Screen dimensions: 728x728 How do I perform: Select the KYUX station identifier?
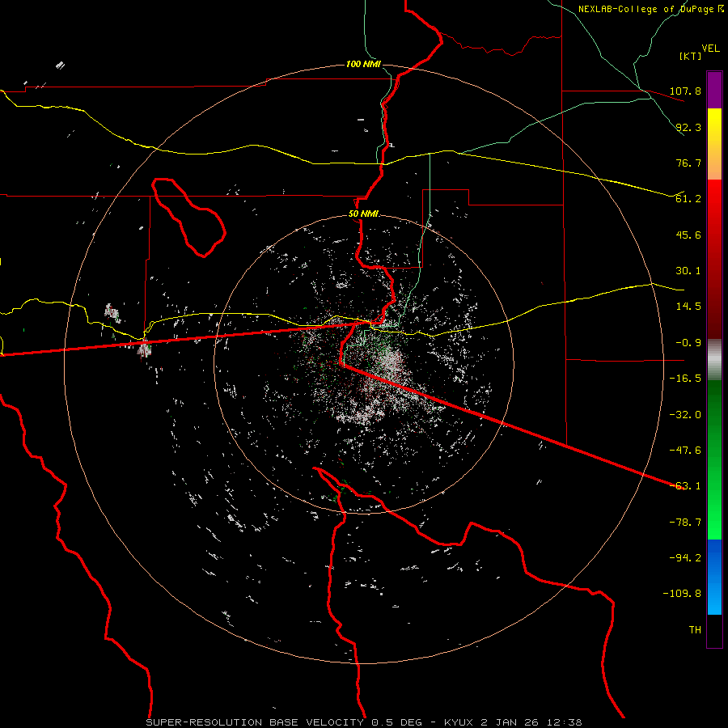click(x=459, y=722)
